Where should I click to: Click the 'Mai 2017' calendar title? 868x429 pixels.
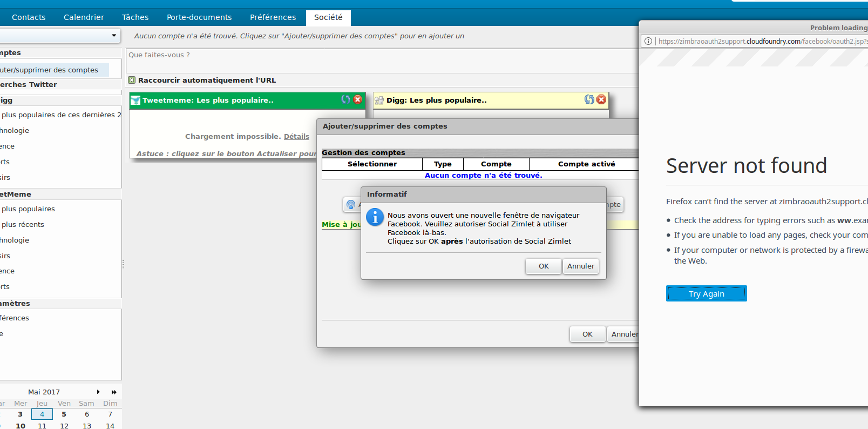[44, 392]
